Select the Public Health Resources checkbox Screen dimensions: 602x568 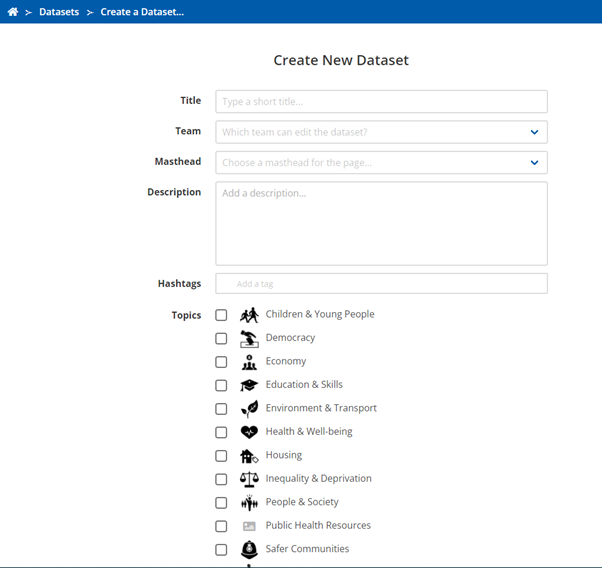(221, 526)
